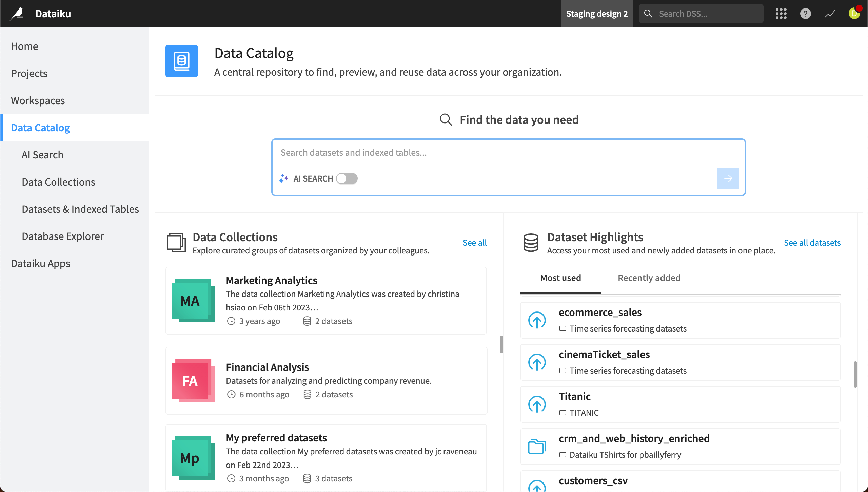Click See all next to Data Collections

coord(474,242)
